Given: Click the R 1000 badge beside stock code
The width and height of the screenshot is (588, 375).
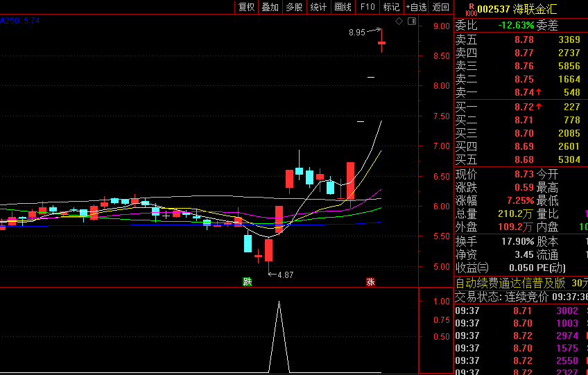Looking at the screenshot, I should [x=471, y=10].
